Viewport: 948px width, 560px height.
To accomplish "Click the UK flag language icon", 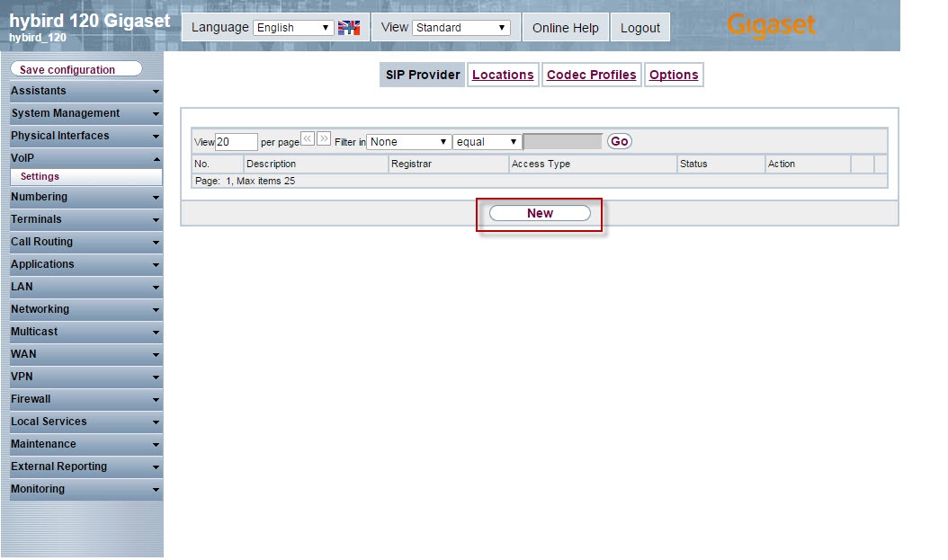I will tap(349, 27).
